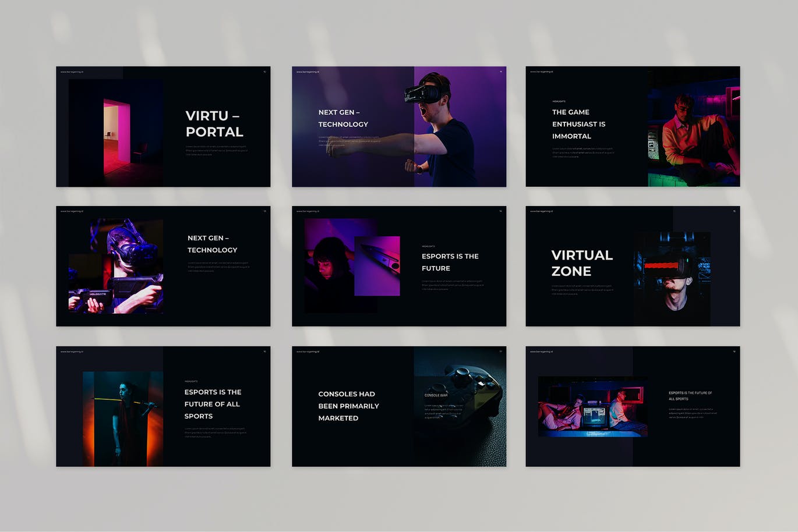The width and height of the screenshot is (798, 532).
Task: Click "Next Gen – Technology" heading on purple slide
Action: click(x=343, y=118)
